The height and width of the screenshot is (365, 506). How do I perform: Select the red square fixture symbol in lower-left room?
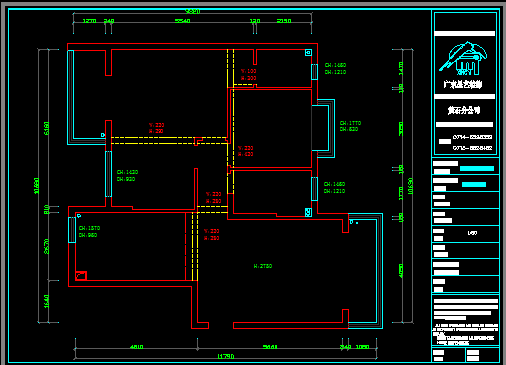pos(81,276)
